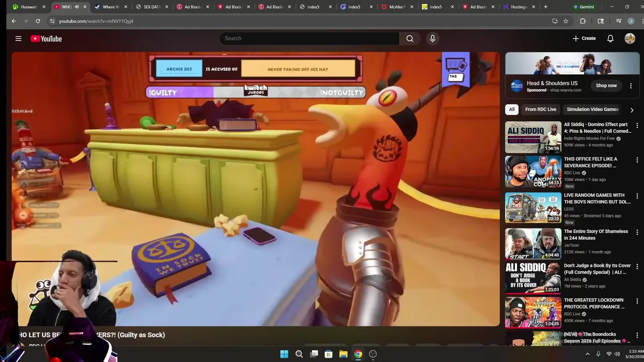Screen dimensions: 644x362
Task: Open the account avatar menu
Action: [630, 38]
